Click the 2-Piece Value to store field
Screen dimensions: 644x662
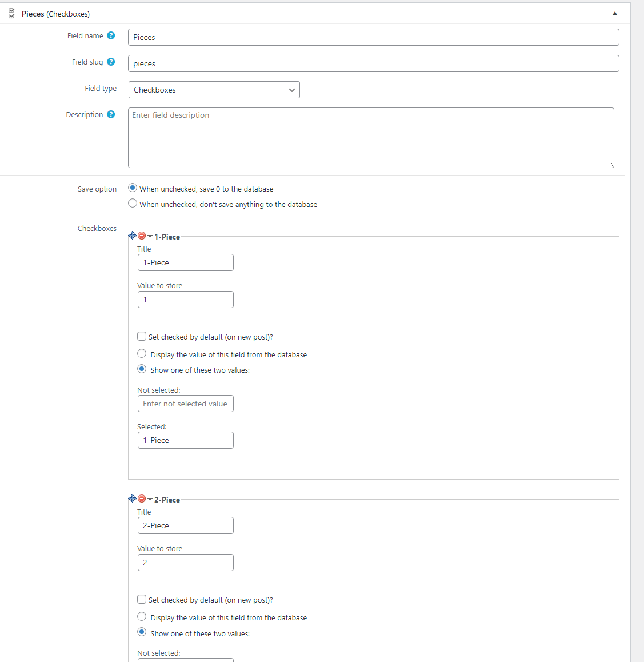click(x=185, y=563)
